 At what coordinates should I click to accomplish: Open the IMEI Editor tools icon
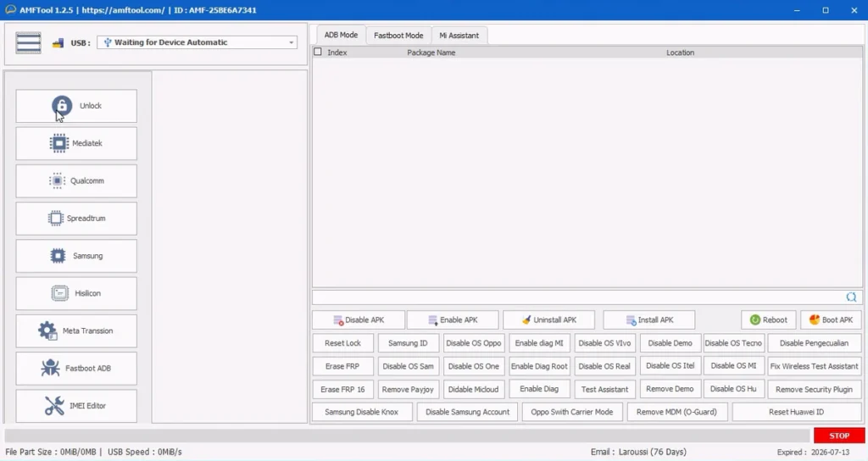pyautogui.click(x=54, y=406)
